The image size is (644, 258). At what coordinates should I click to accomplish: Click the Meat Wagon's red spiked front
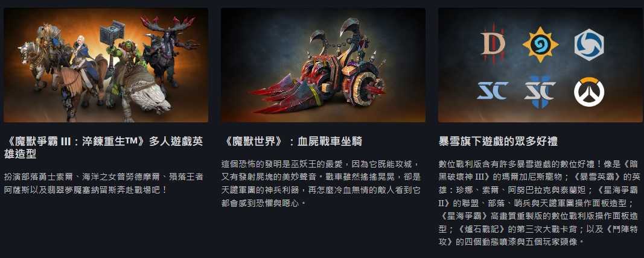284,95
